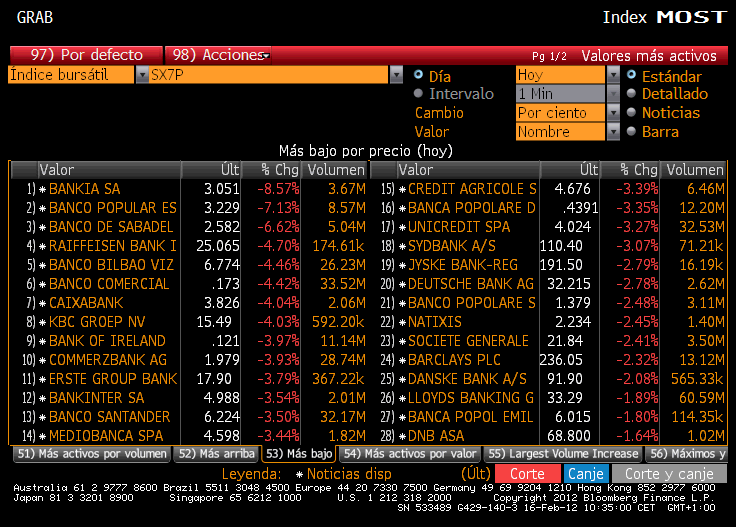This screenshot has width=736, height=527.
Task: Click news asterisk next to BANCO POPULAR ES
Action: click(x=42, y=208)
